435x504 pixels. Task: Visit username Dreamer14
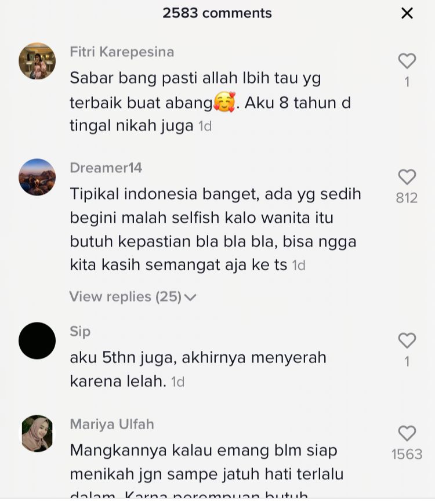(106, 168)
